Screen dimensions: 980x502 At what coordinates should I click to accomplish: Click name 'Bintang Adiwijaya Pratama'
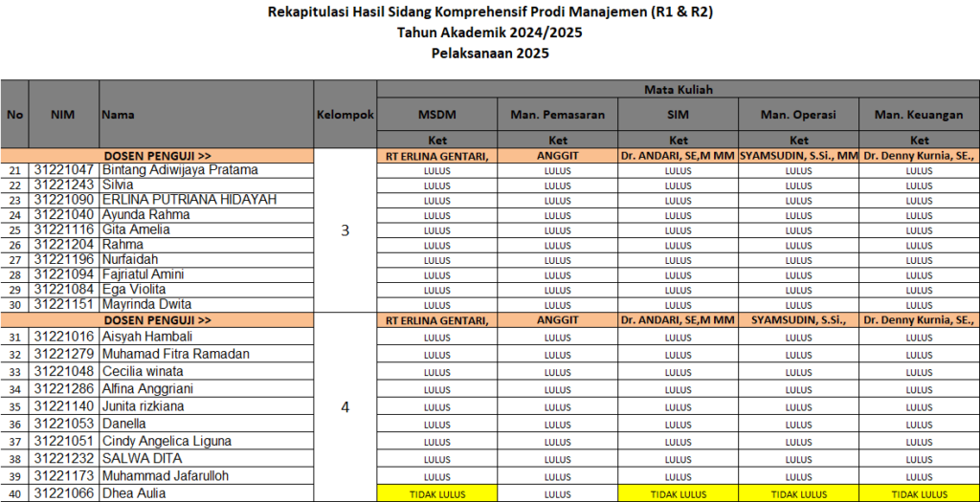pyautogui.click(x=180, y=170)
